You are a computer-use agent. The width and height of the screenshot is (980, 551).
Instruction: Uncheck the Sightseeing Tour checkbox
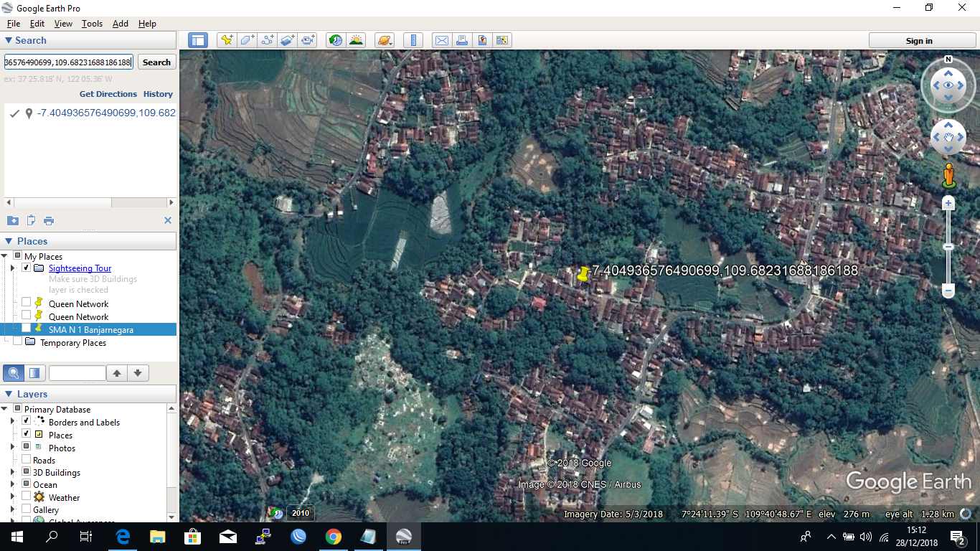pyautogui.click(x=27, y=268)
